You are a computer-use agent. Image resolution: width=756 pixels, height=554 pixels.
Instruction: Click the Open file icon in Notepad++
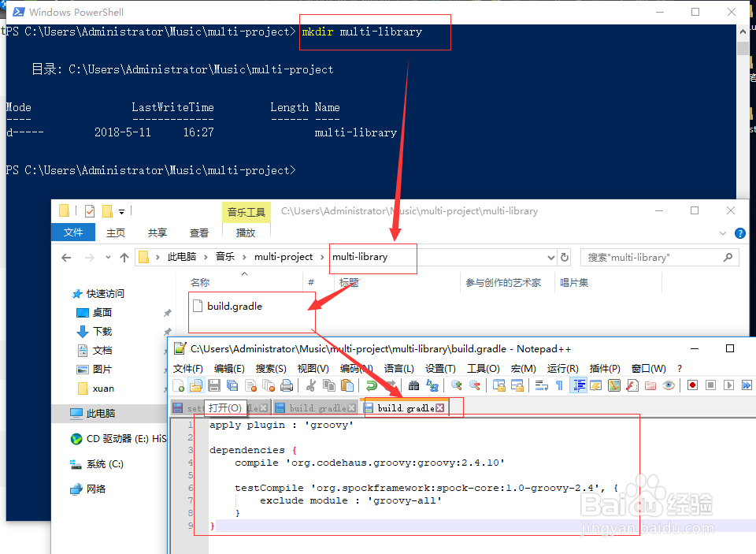tap(196, 385)
